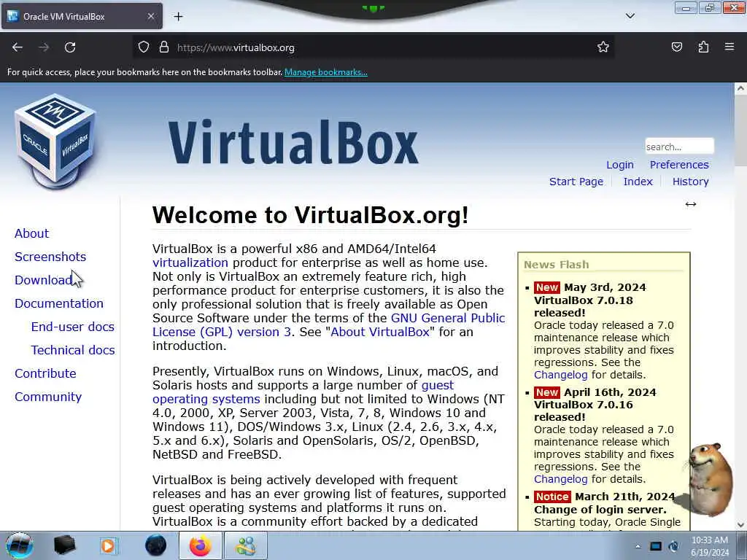Open the Screenshots sidebar link
747x560 pixels.
[50, 257]
